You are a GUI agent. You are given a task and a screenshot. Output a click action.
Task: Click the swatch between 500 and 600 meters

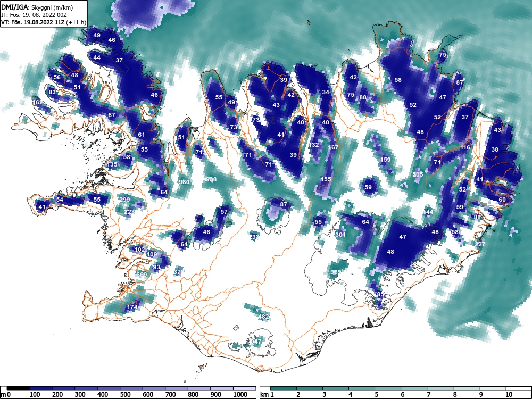(x=131, y=388)
